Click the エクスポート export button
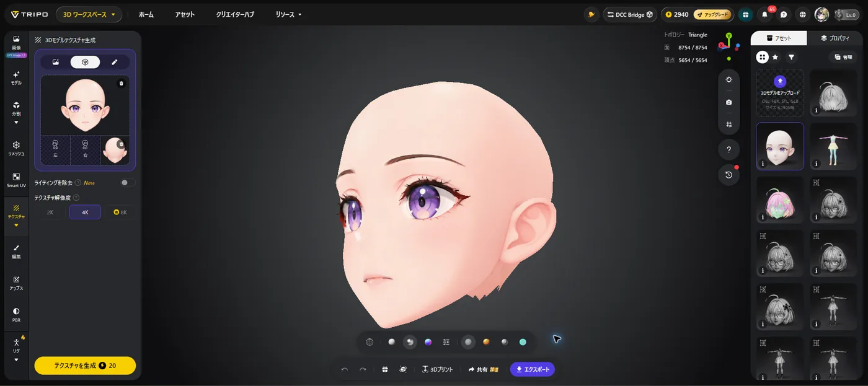This screenshot has width=868, height=386. tap(532, 369)
